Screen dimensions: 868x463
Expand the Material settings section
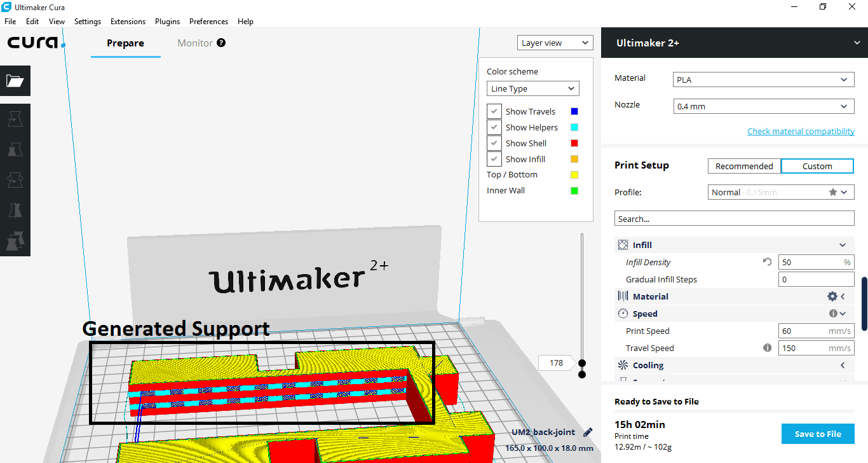(x=843, y=296)
